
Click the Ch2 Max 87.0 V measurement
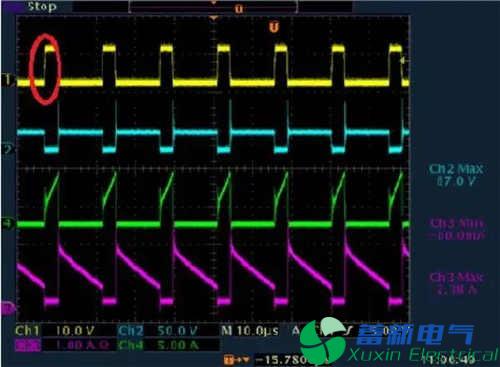456,175
